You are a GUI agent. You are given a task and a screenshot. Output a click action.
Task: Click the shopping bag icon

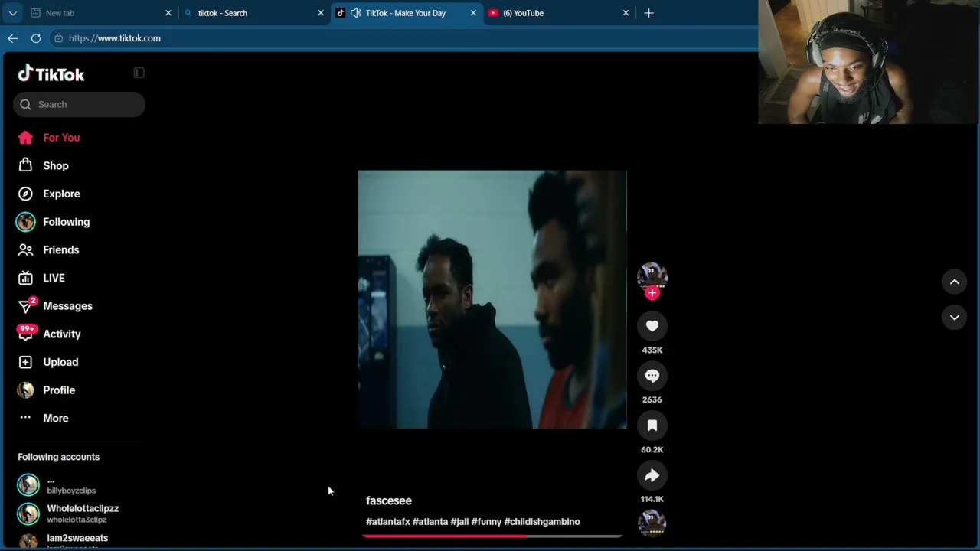pyautogui.click(x=25, y=165)
